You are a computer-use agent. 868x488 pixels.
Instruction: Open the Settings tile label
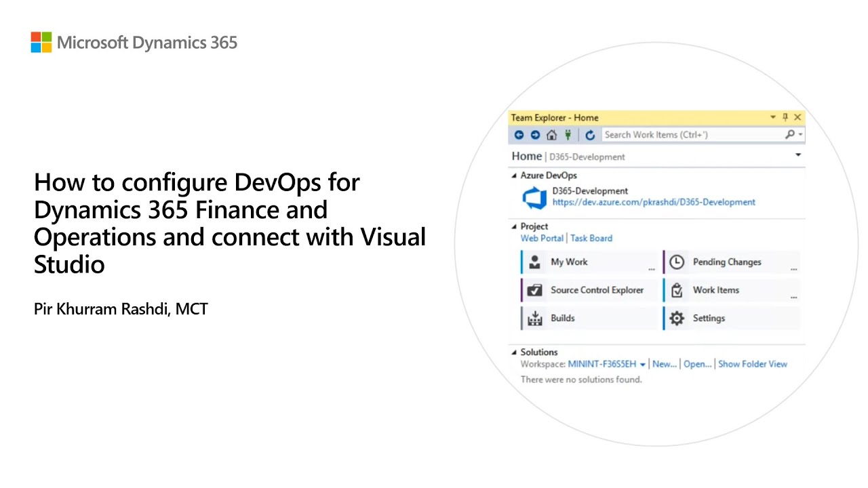(x=709, y=318)
